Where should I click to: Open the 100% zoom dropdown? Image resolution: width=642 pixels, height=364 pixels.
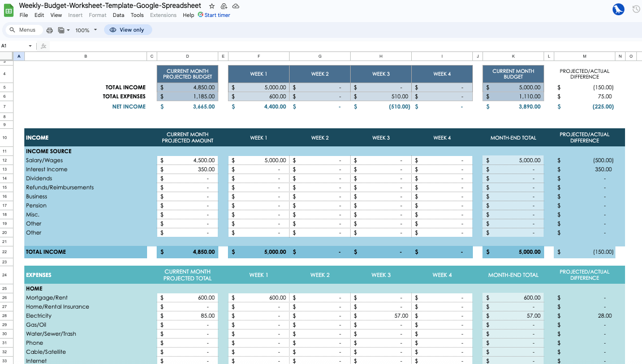86,30
